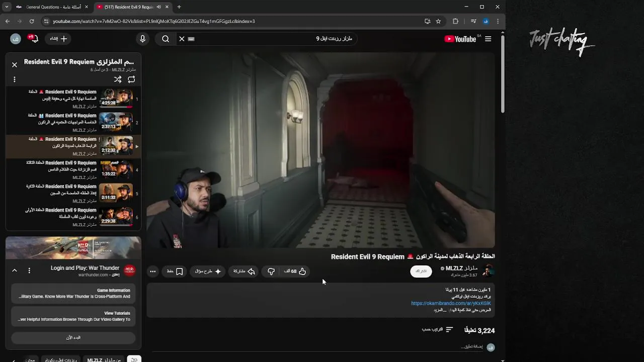Click the video player to pause
This screenshot has width=644, height=362.
[320, 150]
